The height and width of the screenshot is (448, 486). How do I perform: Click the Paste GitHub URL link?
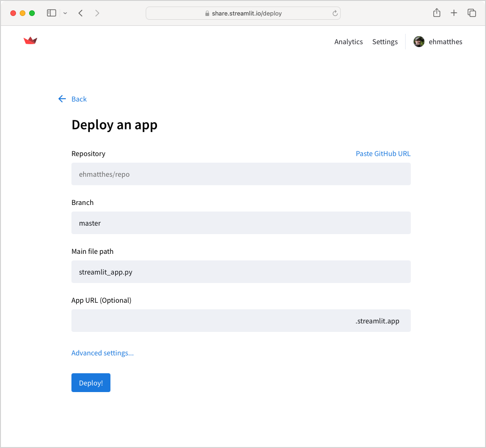(x=383, y=154)
